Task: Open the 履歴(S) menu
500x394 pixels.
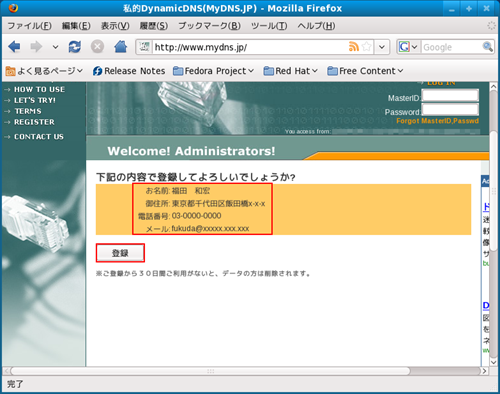Action: point(154,26)
